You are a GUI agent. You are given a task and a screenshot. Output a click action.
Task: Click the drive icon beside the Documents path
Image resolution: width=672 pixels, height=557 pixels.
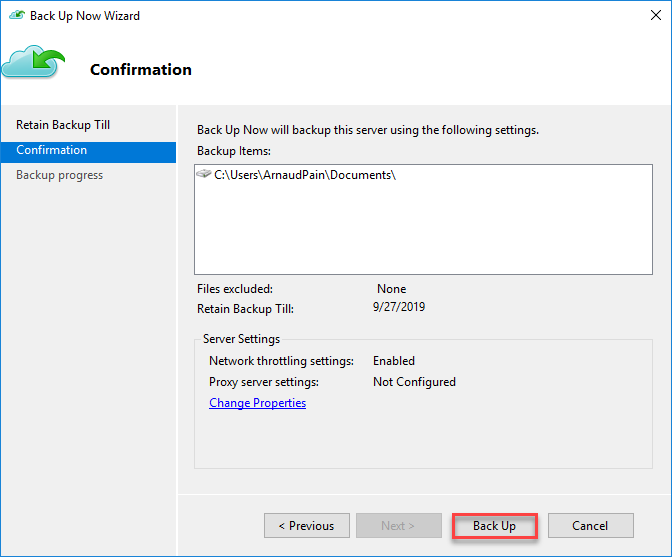point(204,174)
